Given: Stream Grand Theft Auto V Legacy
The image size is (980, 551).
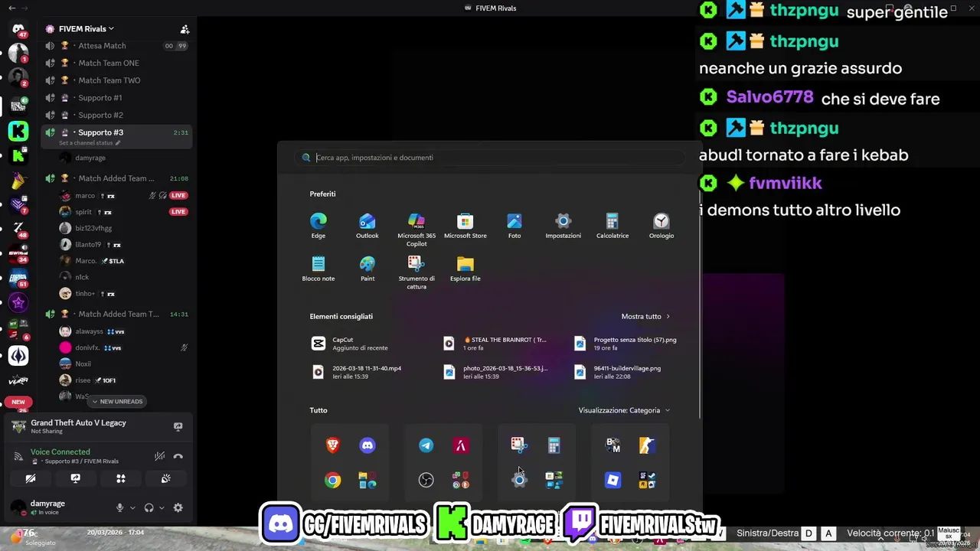Looking at the screenshot, I should (178, 426).
